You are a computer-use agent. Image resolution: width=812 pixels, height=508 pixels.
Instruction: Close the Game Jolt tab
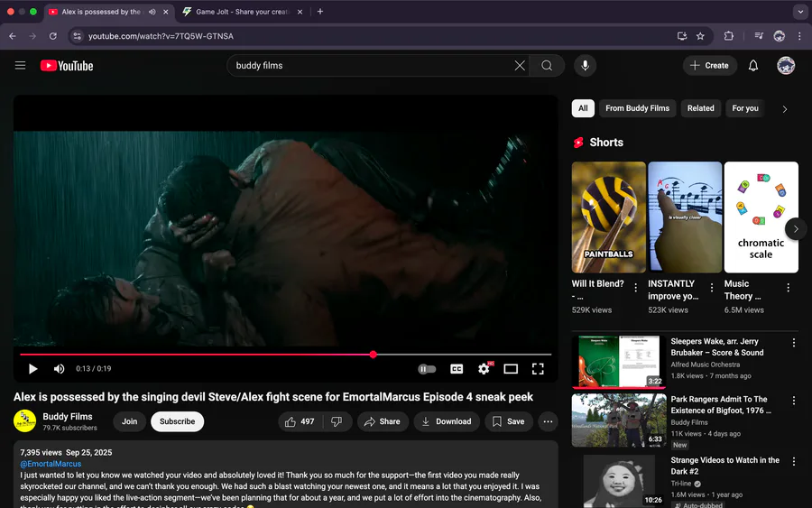(300, 12)
